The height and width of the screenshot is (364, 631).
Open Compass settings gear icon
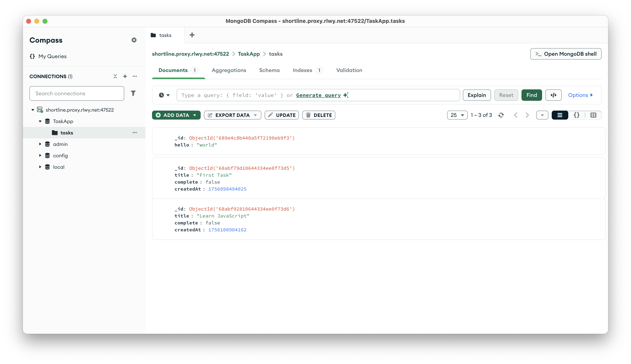click(x=134, y=40)
